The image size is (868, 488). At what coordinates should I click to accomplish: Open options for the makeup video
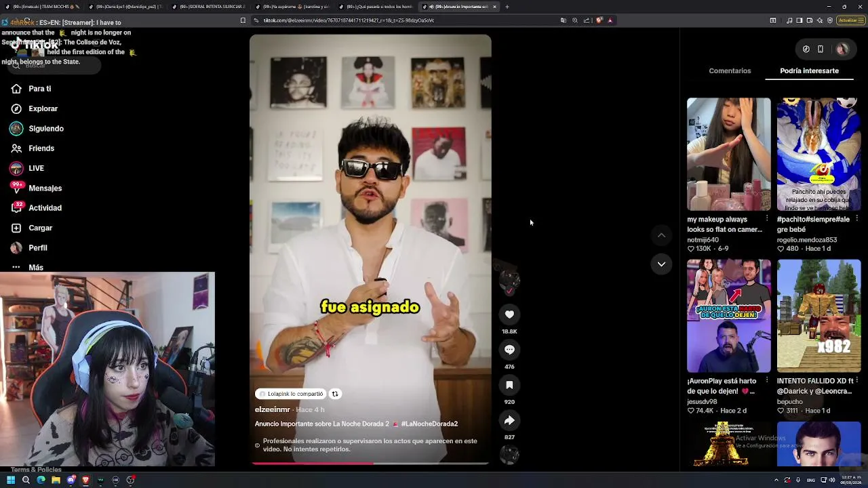767,219
